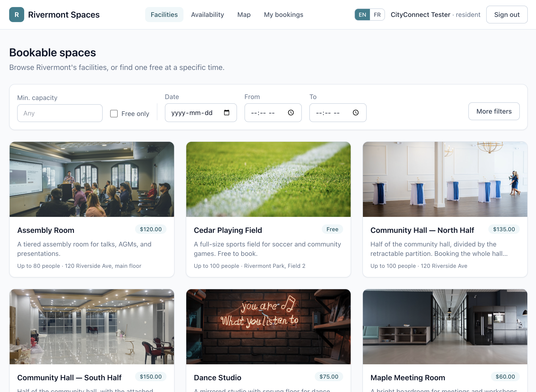The image size is (536, 392).
Task: Select the Dance Studio title
Action: coord(218,377)
